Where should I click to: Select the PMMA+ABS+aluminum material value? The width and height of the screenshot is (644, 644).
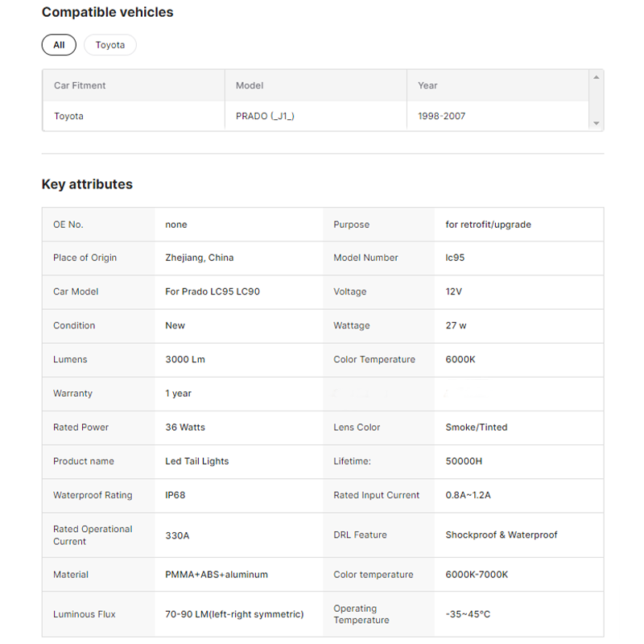(217, 575)
